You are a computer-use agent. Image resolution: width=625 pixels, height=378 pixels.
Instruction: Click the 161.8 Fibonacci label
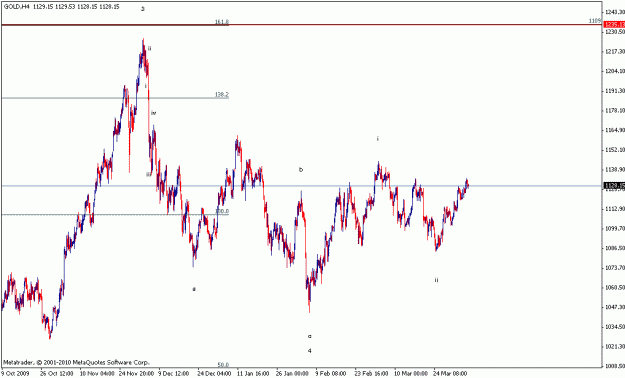click(222, 22)
